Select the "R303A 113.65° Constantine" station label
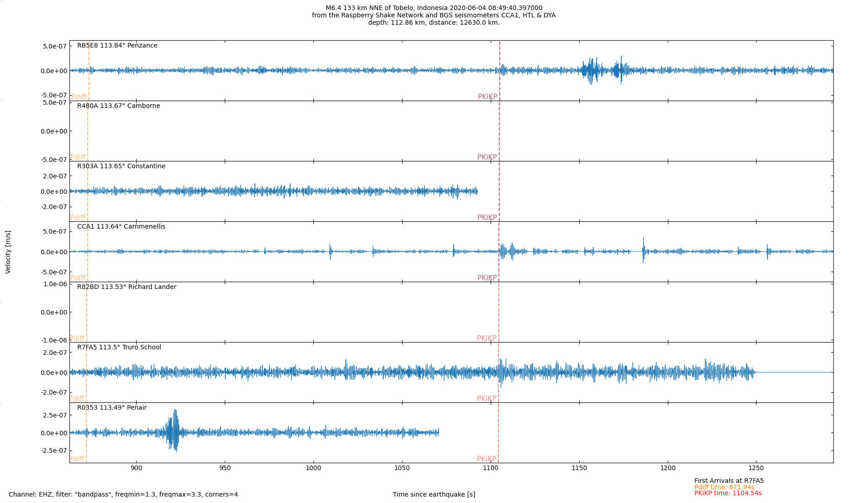 click(x=121, y=166)
